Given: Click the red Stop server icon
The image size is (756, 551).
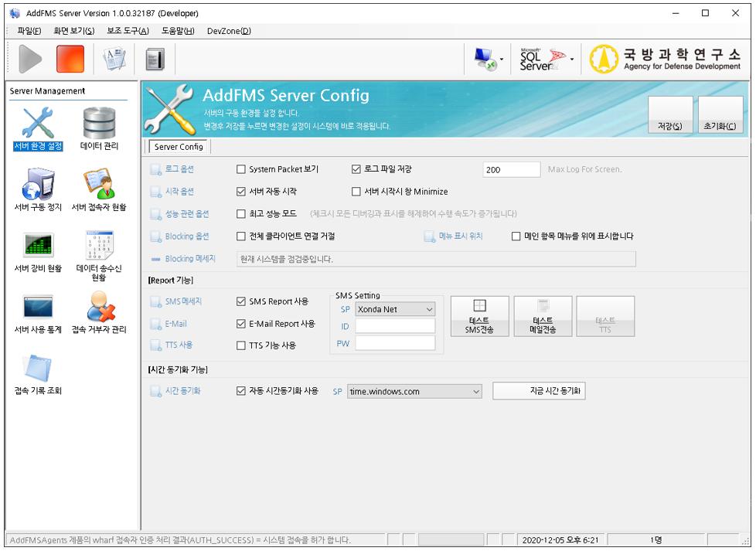Looking at the screenshot, I should pyautogui.click(x=70, y=59).
